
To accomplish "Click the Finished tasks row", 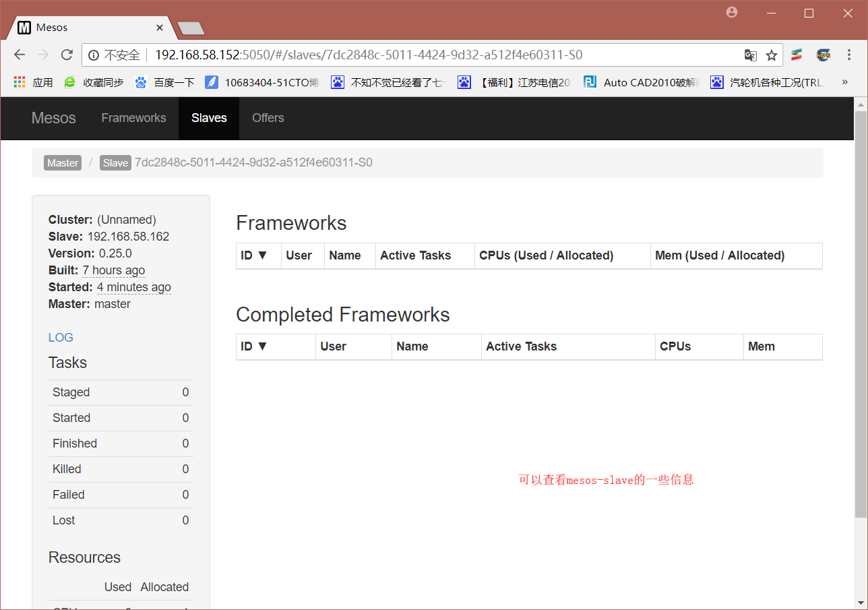I will coord(121,444).
